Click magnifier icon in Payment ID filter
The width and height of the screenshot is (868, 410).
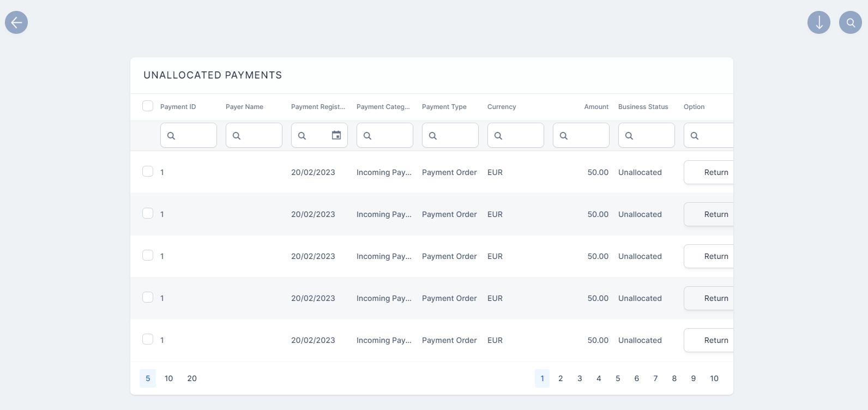pos(171,136)
